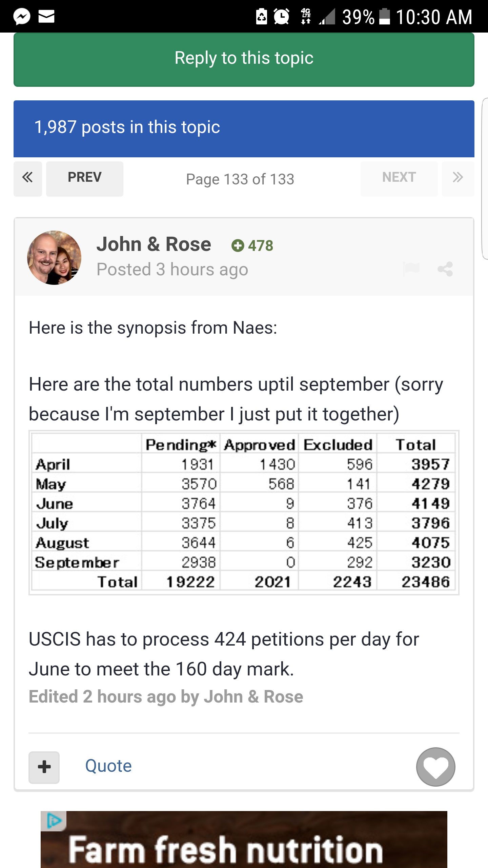View John & Rose avatar picture
Screen dimensions: 488x868
click(54, 258)
